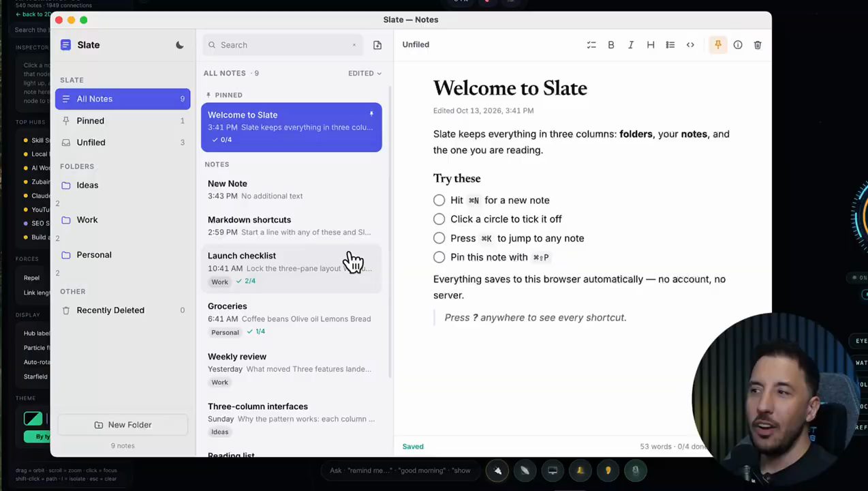Click the microphone icon in background window dock

pyautogui.click(x=635, y=471)
